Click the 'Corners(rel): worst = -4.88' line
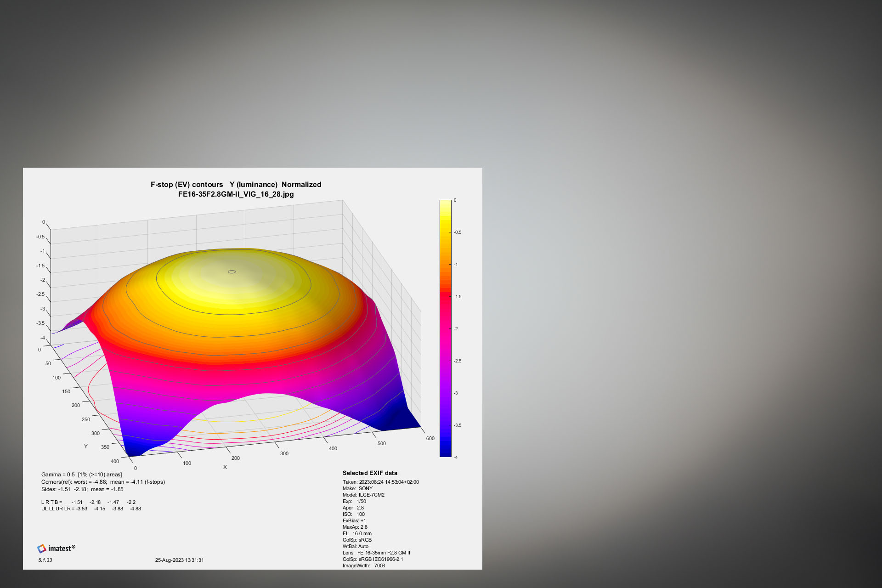The image size is (882, 588). [x=103, y=482]
